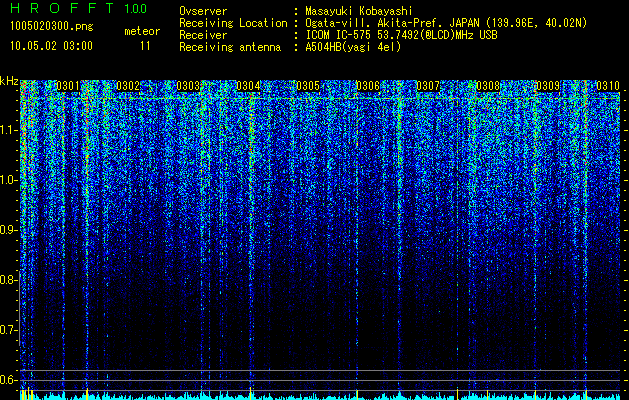Click the meteor count value 11
The image size is (629, 400).
click(145, 46)
